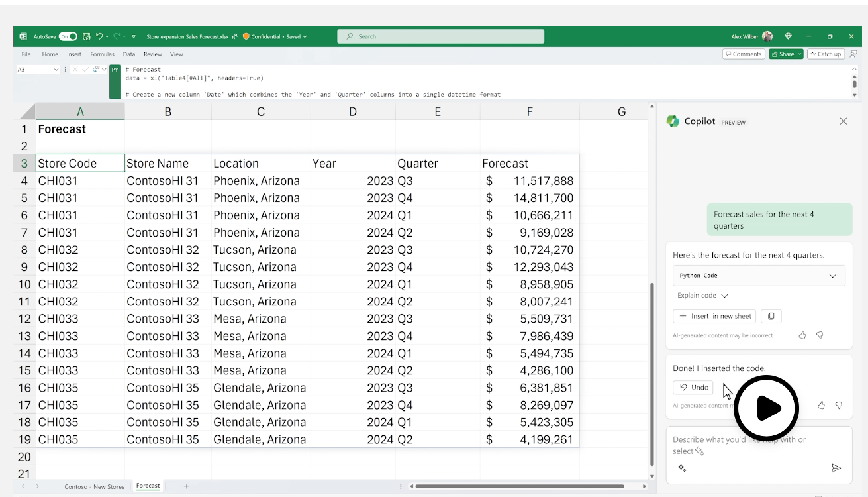Click the Confidential shield icon
The image size is (868, 497).
pyautogui.click(x=246, y=36)
